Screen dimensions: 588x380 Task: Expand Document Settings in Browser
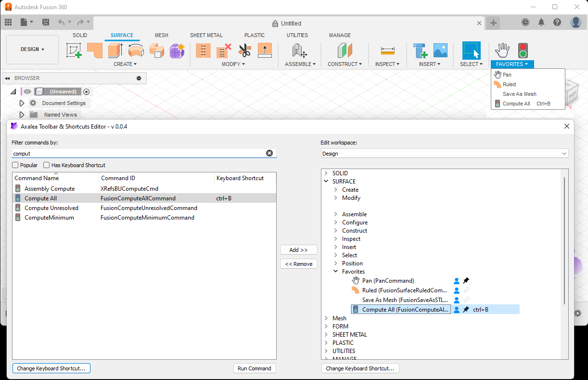point(22,103)
